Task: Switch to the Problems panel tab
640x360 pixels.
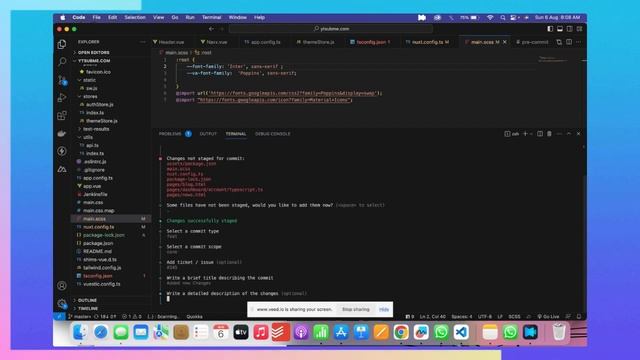Action: [170, 134]
